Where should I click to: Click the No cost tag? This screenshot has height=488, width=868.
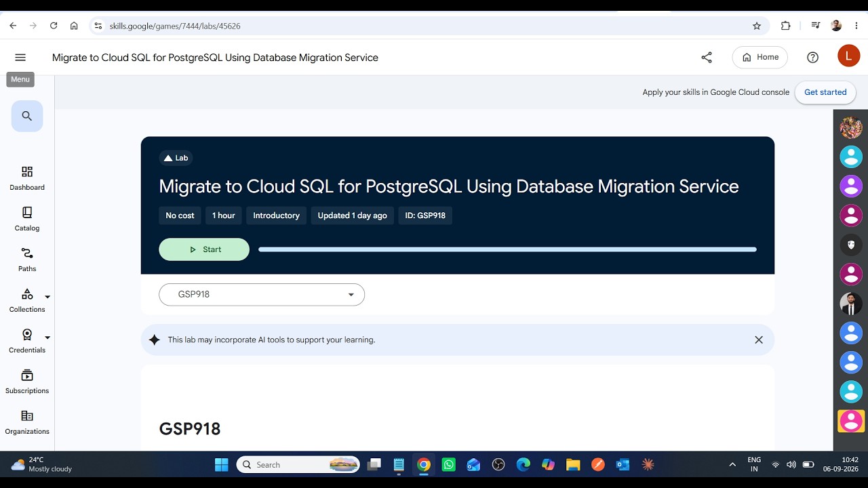point(180,216)
